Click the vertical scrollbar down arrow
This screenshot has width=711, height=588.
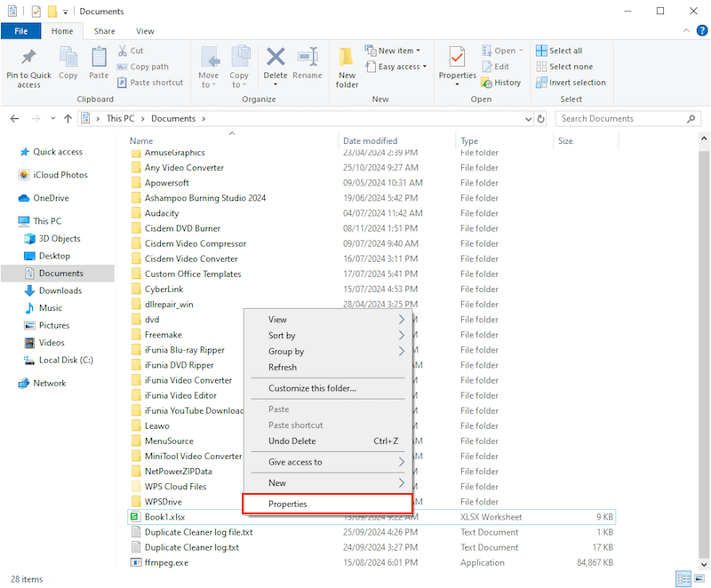click(x=704, y=565)
